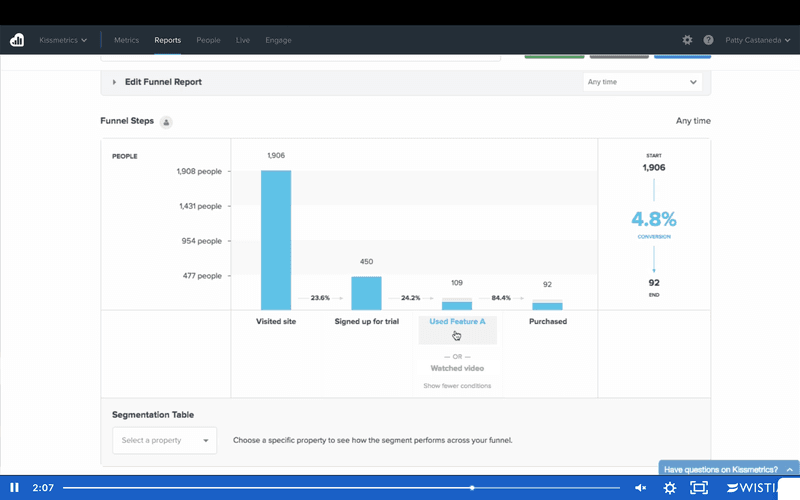Click the help question mark icon
The height and width of the screenshot is (500, 800).
[x=708, y=40]
